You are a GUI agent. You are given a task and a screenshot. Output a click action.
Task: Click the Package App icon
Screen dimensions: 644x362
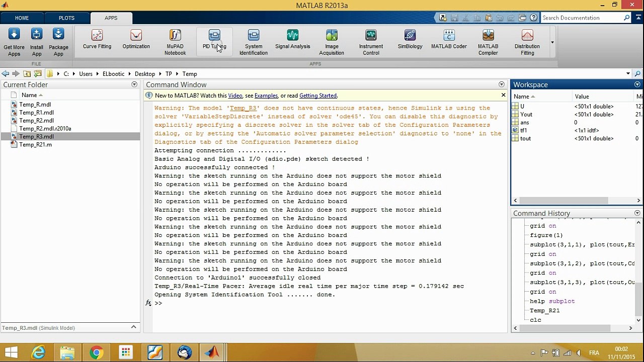58,42
